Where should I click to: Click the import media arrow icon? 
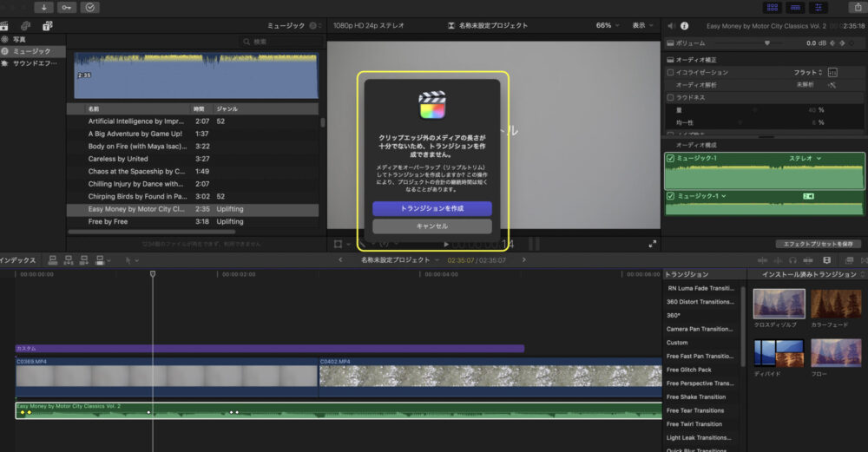pos(44,7)
